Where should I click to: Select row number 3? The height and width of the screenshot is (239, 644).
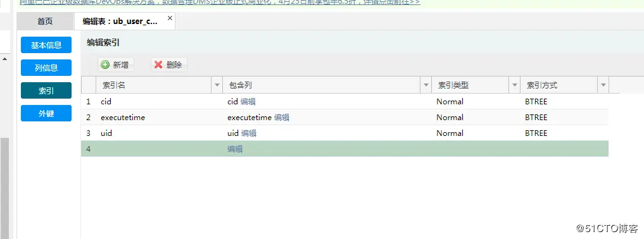(x=88, y=133)
